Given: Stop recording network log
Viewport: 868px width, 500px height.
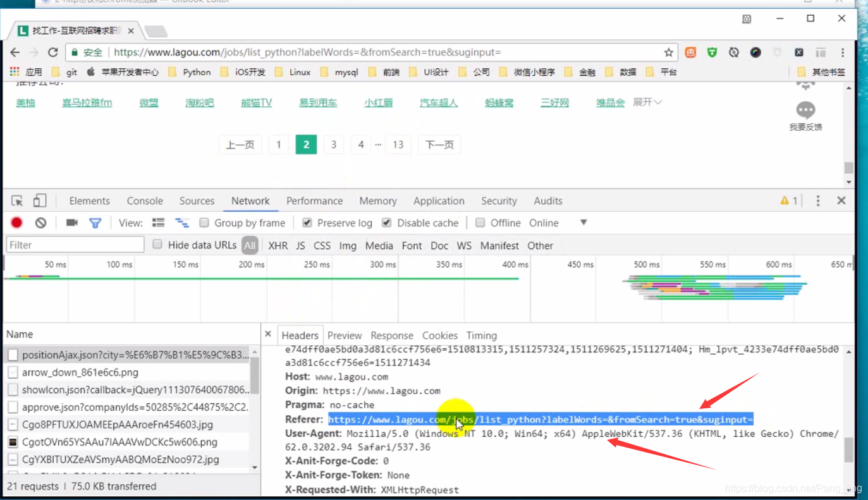Looking at the screenshot, I should [x=17, y=223].
